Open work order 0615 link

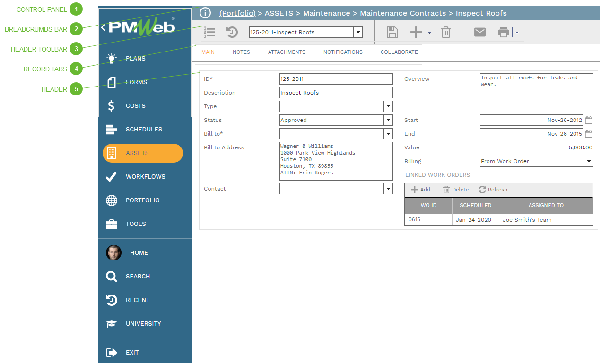coord(414,220)
